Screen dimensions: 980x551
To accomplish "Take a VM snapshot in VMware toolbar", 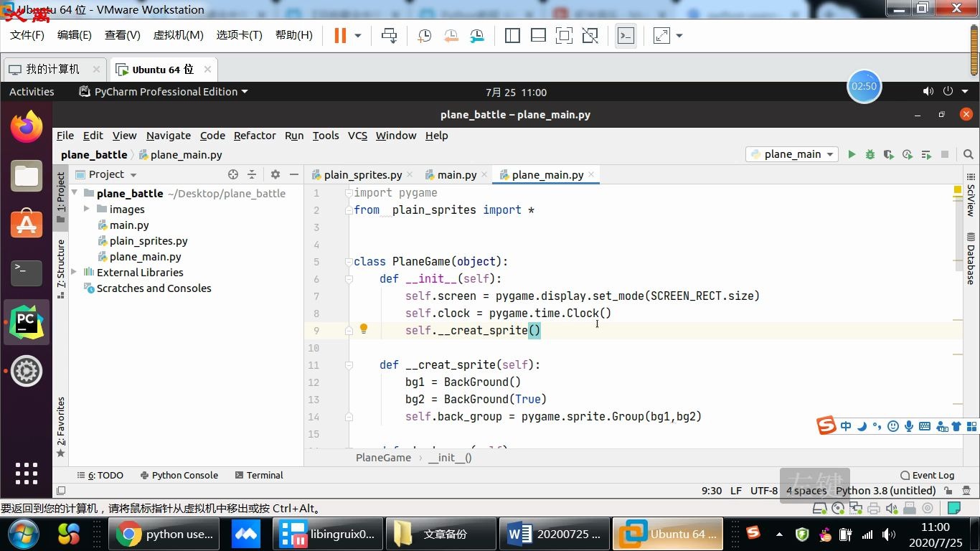I will [x=424, y=35].
